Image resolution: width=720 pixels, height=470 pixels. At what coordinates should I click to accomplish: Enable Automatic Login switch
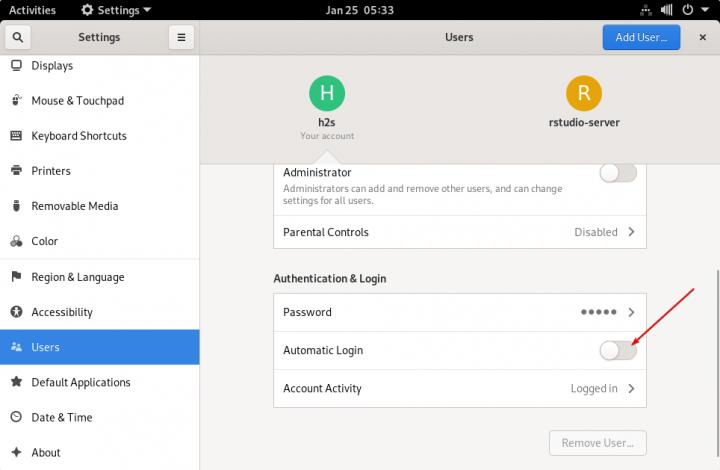tap(618, 350)
